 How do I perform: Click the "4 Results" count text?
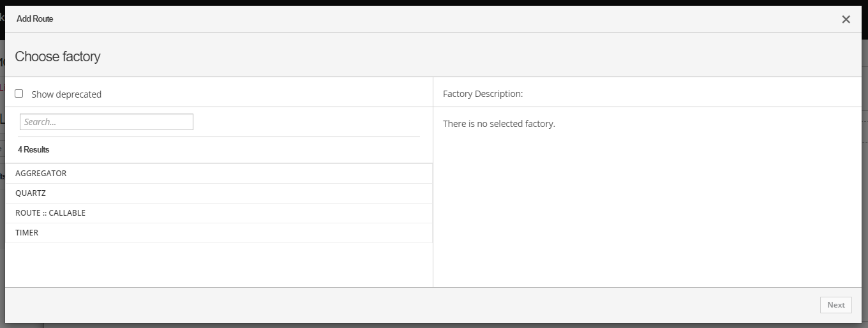[x=34, y=150]
